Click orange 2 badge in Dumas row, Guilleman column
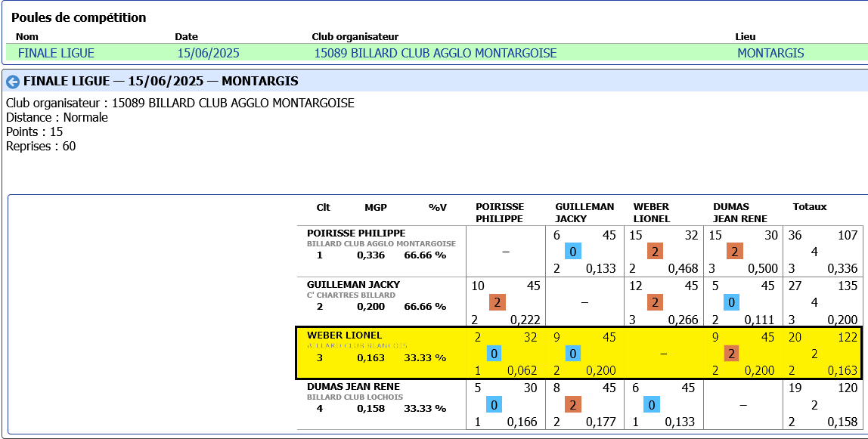Screen dimensions: 868x439 573,404
